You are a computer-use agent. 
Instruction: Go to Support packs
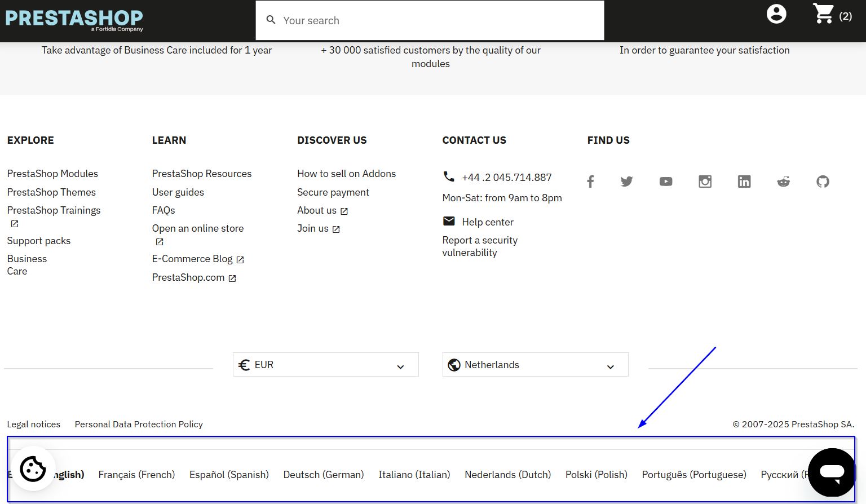(39, 241)
